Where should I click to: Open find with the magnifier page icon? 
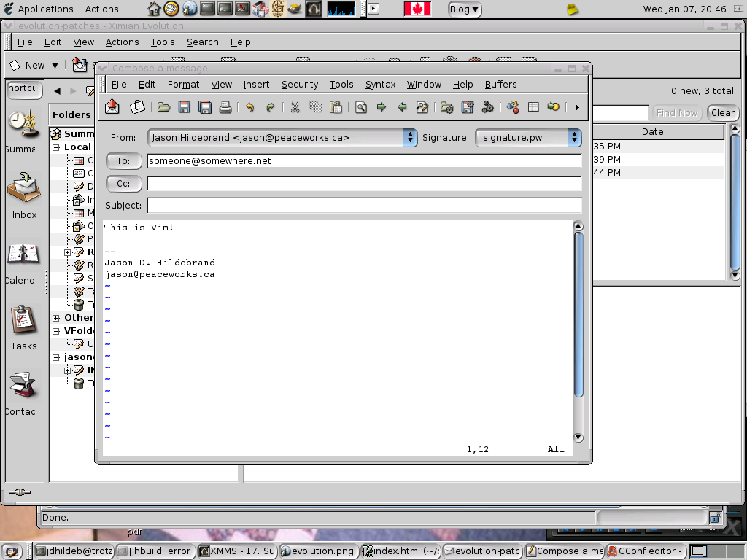click(x=360, y=107)
